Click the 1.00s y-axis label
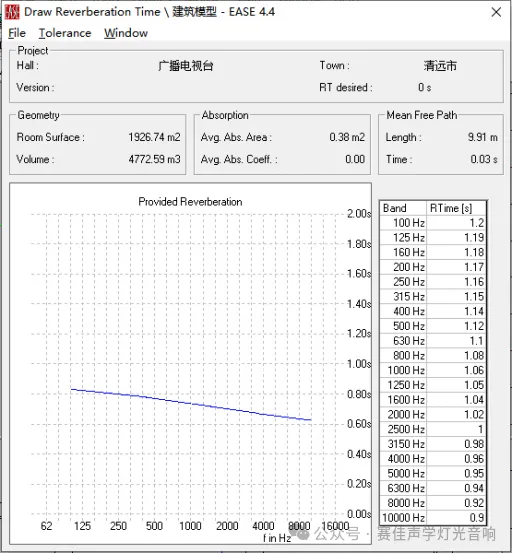The image size is (512, 554). click(359, 364)
